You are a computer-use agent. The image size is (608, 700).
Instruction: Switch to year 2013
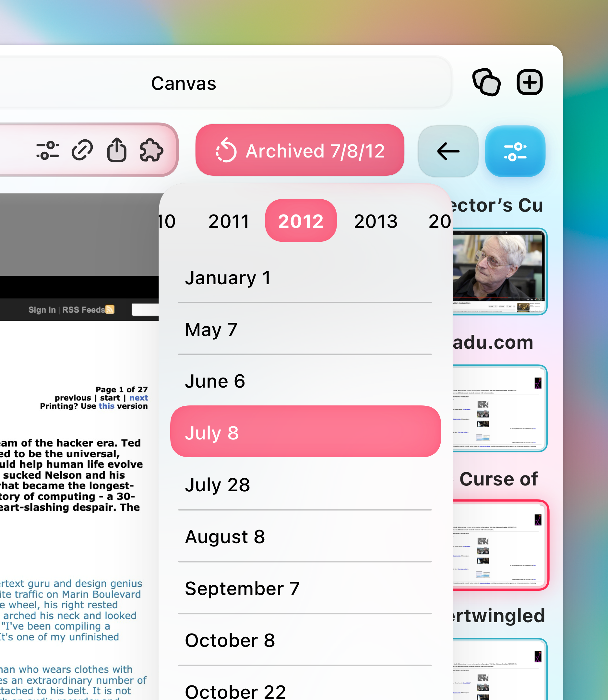(x=376, y=221)
